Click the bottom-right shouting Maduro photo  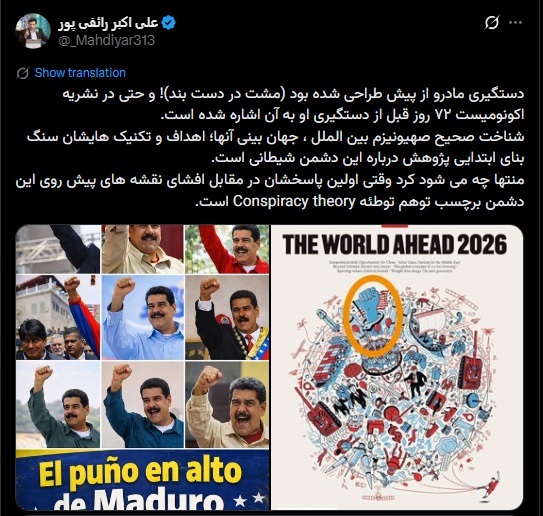click(x=227, y=404)
